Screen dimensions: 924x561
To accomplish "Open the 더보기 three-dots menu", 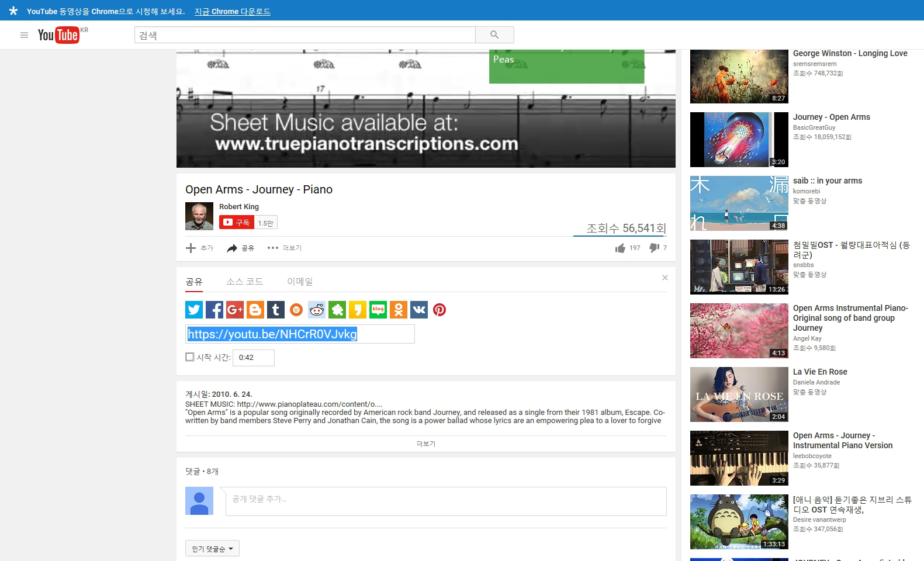I will pyautogui.click(x=284, y=248).
